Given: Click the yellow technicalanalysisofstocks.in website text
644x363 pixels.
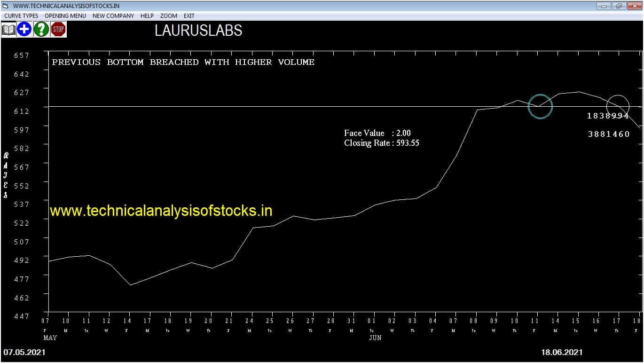Looking at the screenshot, I should (161, 211).
